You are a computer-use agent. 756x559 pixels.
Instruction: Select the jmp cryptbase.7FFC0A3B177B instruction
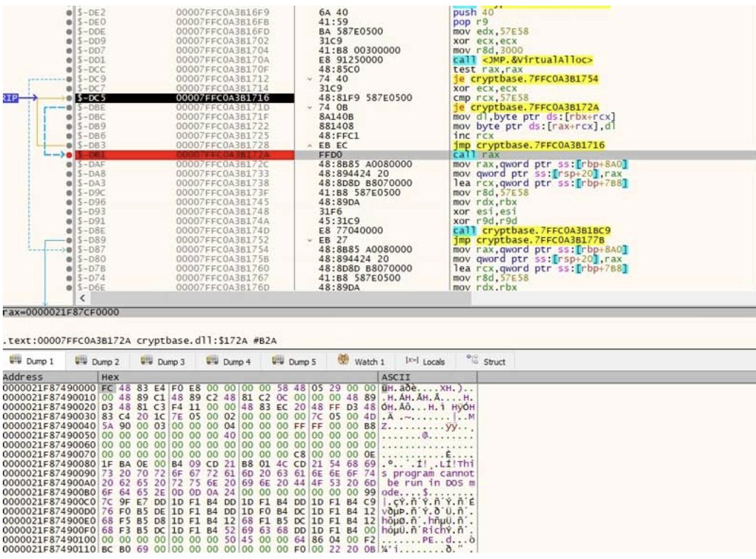click(x=529, y=239)
